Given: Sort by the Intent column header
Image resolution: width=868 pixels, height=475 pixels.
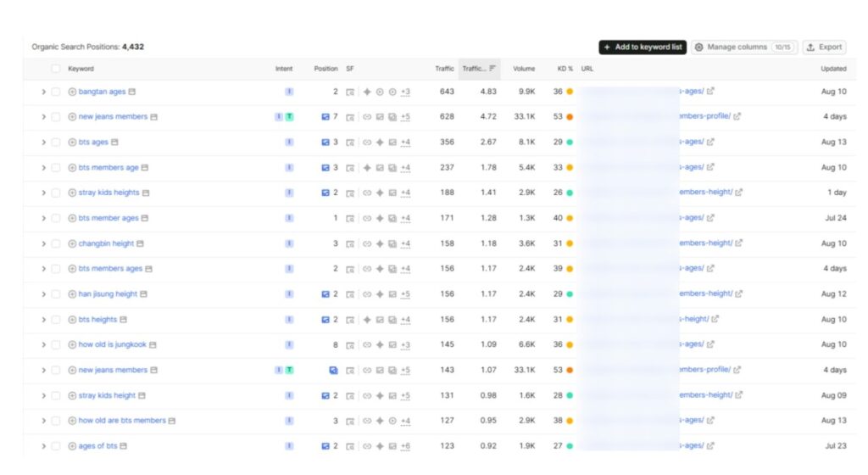Looking at the screenshot, I should click(284, 69).
